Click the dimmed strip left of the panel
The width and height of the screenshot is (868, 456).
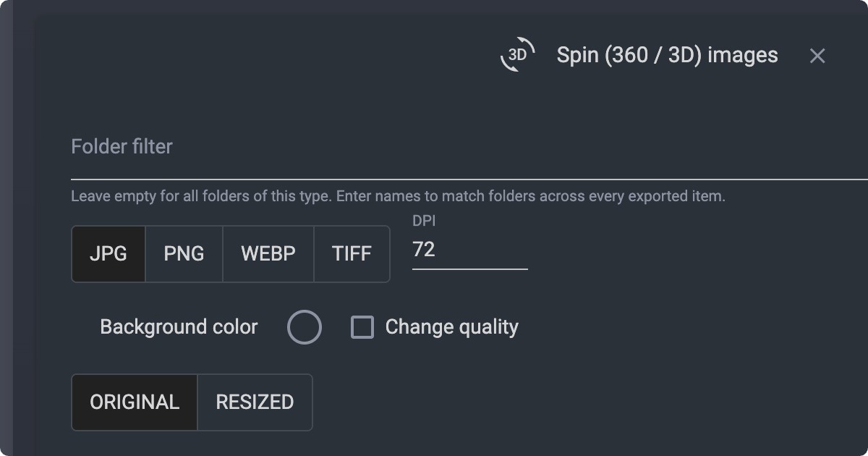point(7,228)
